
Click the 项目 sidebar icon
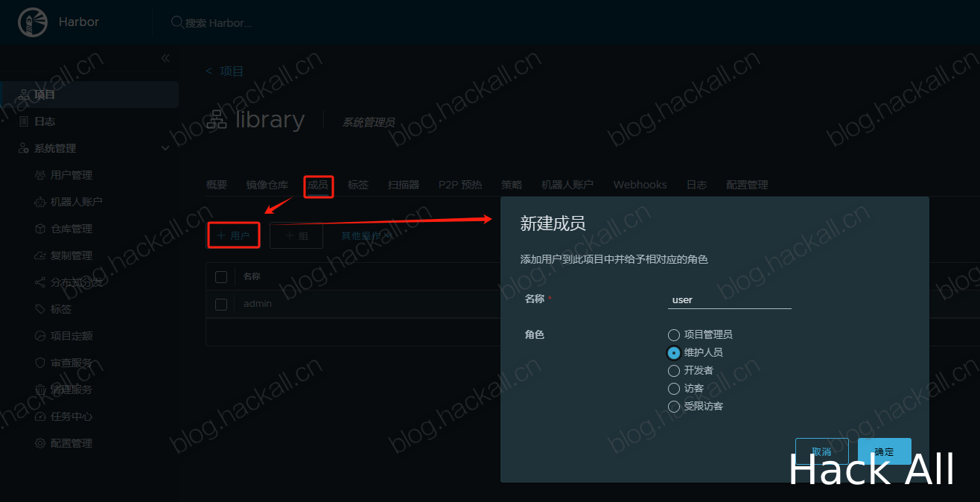pyautogui.click(x=24, y=95)
